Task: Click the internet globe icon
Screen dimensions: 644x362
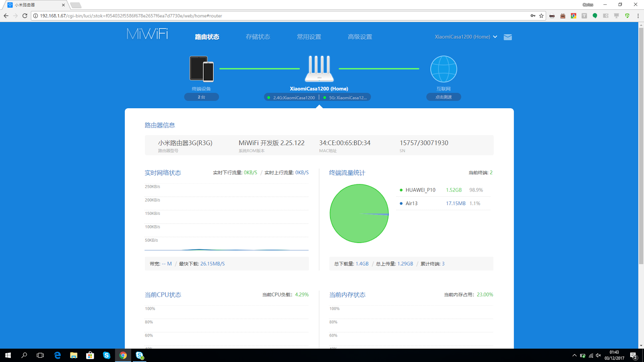Action: pos(444,69)
